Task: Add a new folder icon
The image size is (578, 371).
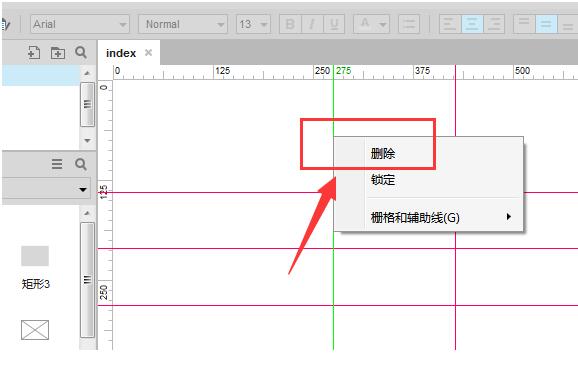Action: pos(58,53)
